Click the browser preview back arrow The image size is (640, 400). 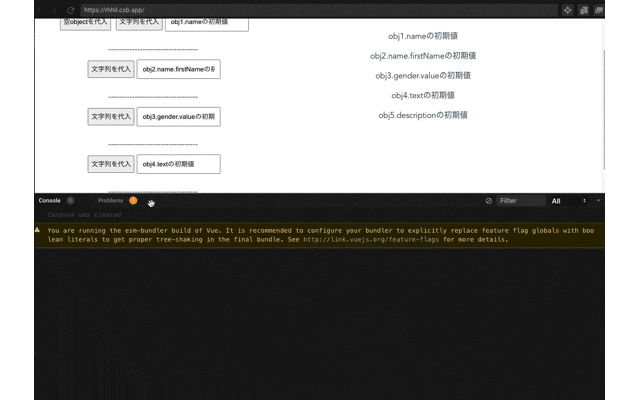[40, 10]
